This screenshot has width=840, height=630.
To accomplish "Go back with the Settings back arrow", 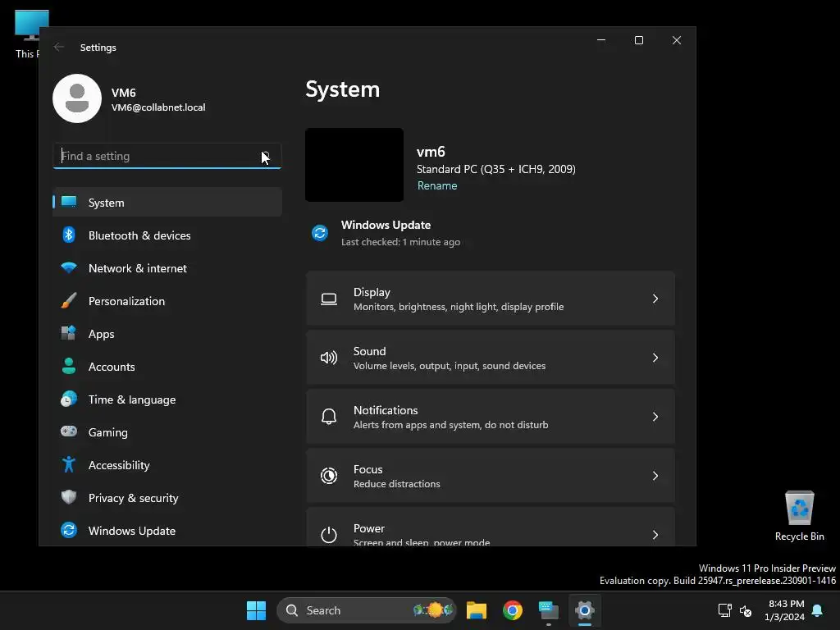I will pos(59,47).
